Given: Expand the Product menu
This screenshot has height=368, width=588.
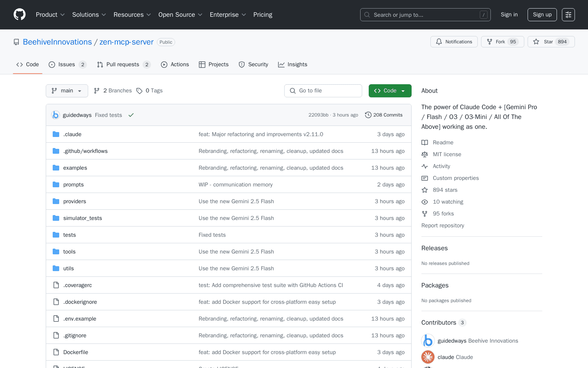Looking at the screenshot, I should click(x=50, y=15).
